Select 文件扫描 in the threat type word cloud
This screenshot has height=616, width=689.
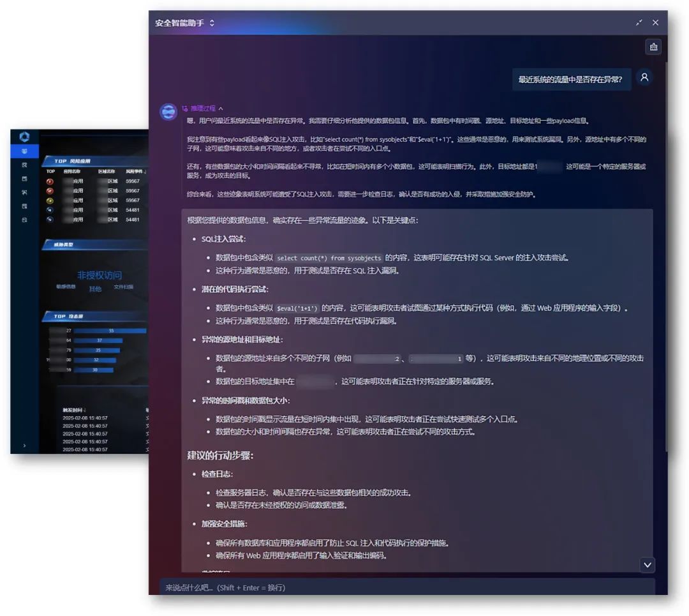point(124,287)
